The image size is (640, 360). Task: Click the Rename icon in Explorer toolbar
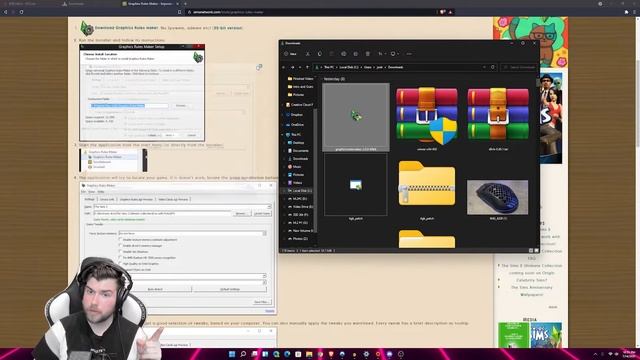(344, 54)
